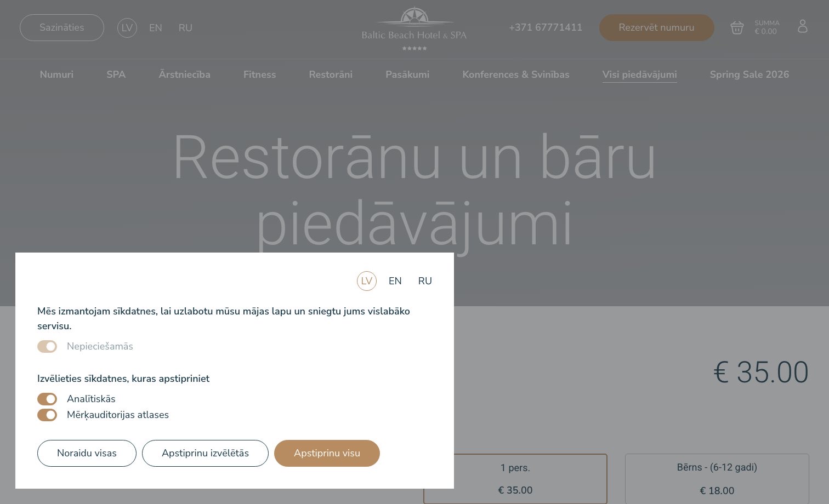The width and height of the screenshot is (829, 504).
Task: Navigate to Konferences & Svinības
Action: tap(516, 75)
